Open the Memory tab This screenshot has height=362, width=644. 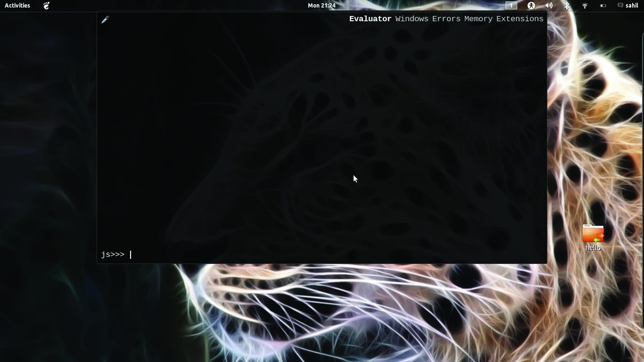tap(478, 19)
